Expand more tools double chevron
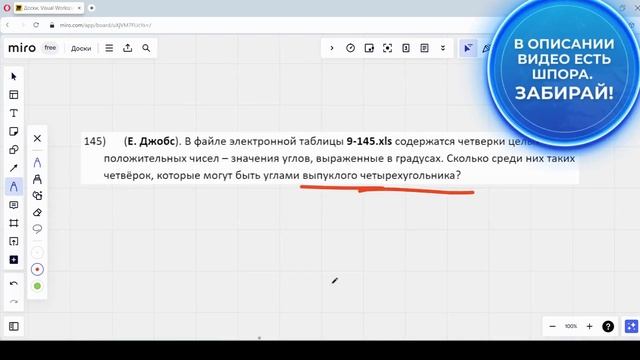 443,48
